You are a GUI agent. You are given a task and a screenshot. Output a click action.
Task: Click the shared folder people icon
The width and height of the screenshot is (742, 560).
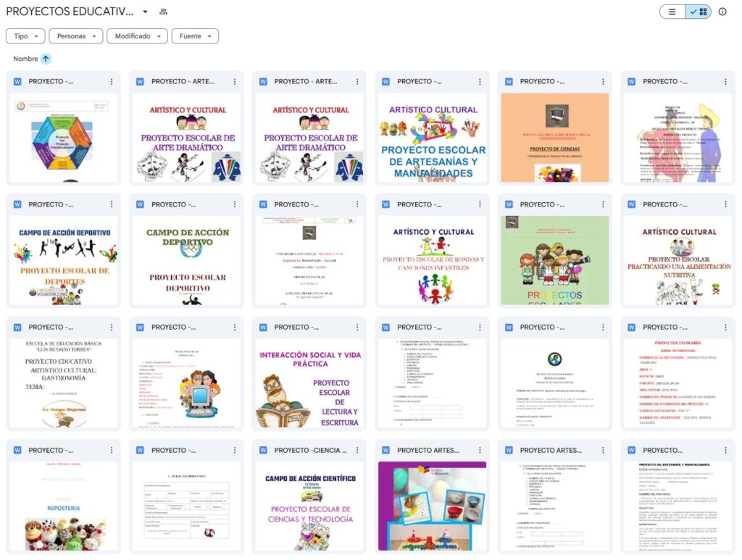point(163,12)
